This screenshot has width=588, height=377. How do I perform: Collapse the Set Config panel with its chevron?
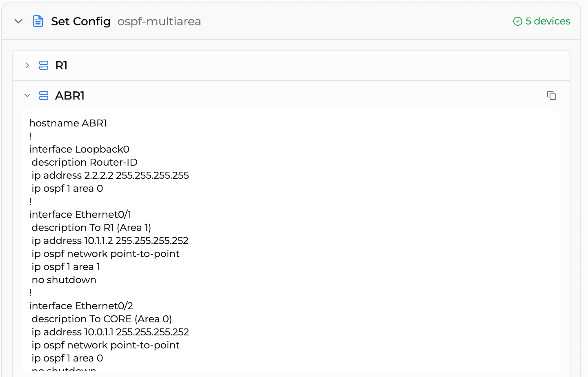(x=18, y=21)
